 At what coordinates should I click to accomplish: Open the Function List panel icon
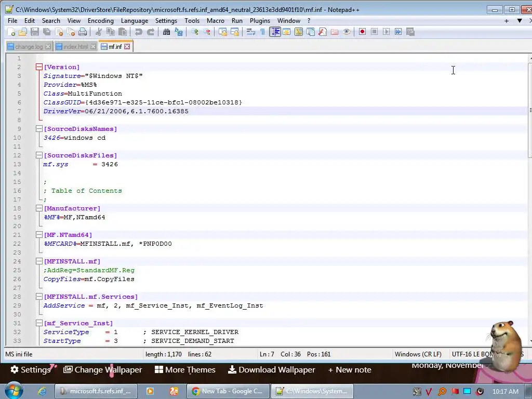point(323,32)
